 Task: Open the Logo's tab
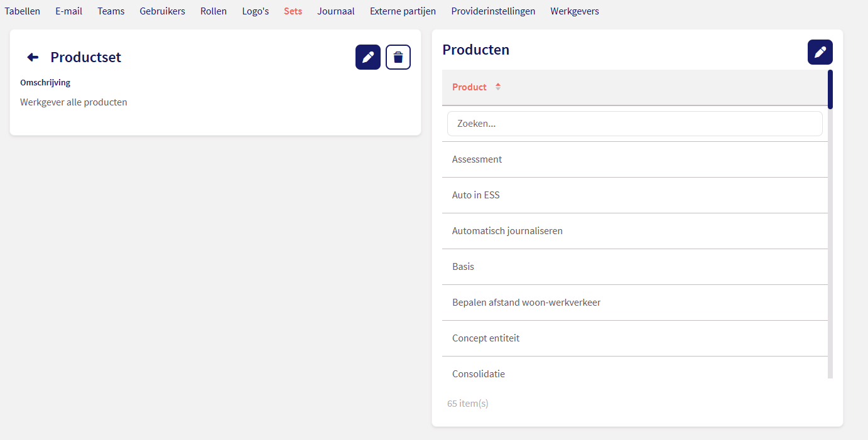coord(255,11)
